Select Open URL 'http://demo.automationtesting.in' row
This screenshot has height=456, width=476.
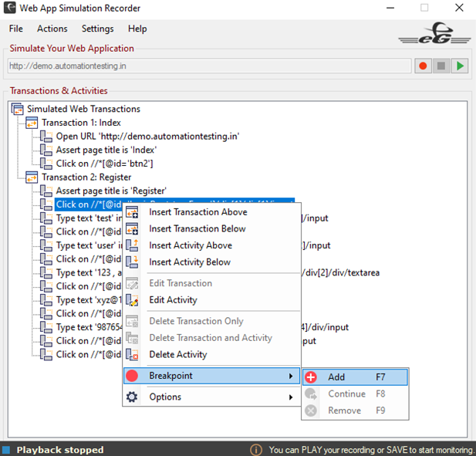pyautogui.click(x=147, y=137)
